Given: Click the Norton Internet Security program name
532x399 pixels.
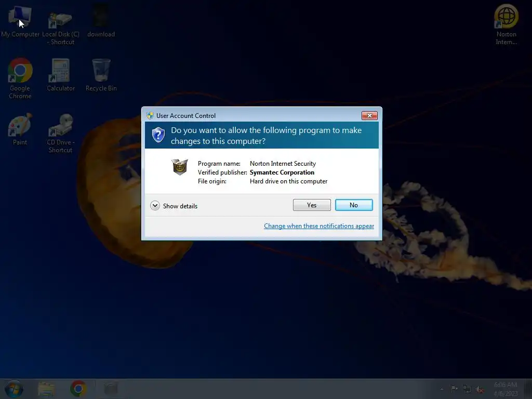Looking at the screenshot, I should tap(283, 164).
